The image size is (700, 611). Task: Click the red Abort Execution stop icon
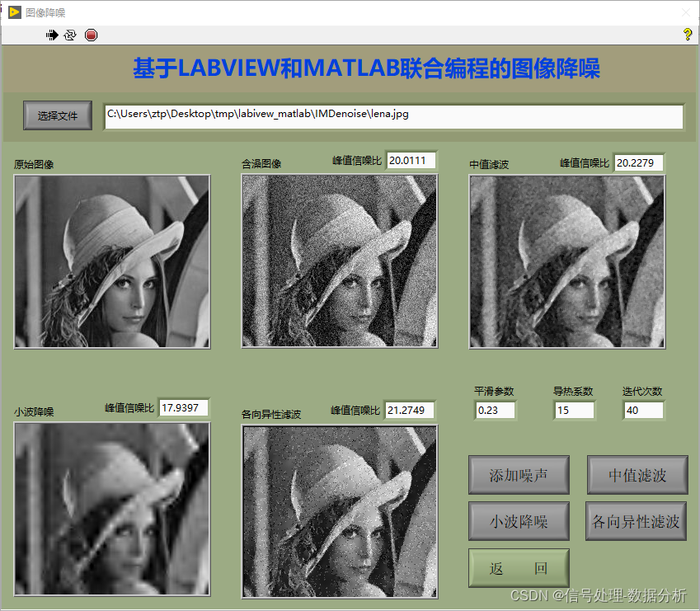pos(91,35)
